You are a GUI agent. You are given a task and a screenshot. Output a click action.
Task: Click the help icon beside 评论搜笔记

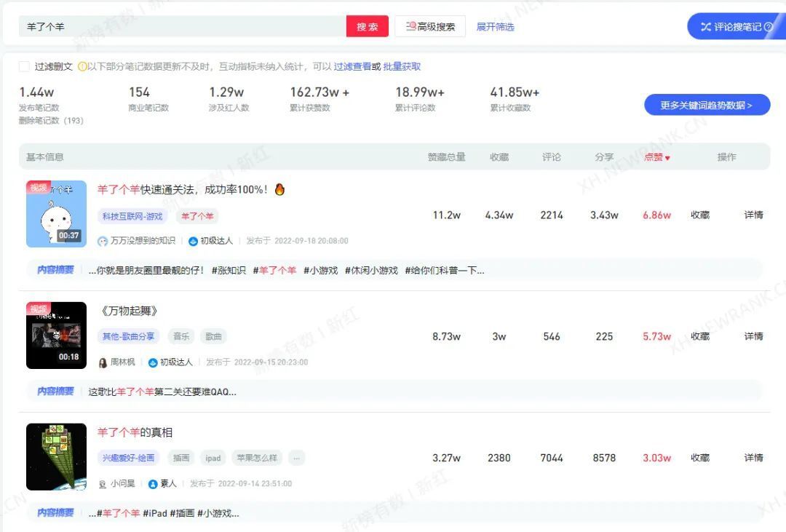point(768,27)
